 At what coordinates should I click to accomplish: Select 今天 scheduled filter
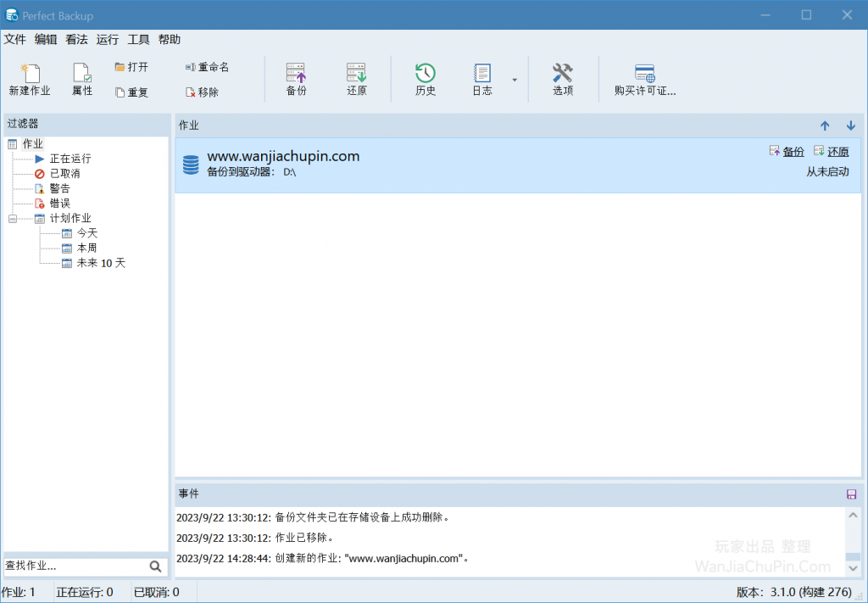click(87, 234)
